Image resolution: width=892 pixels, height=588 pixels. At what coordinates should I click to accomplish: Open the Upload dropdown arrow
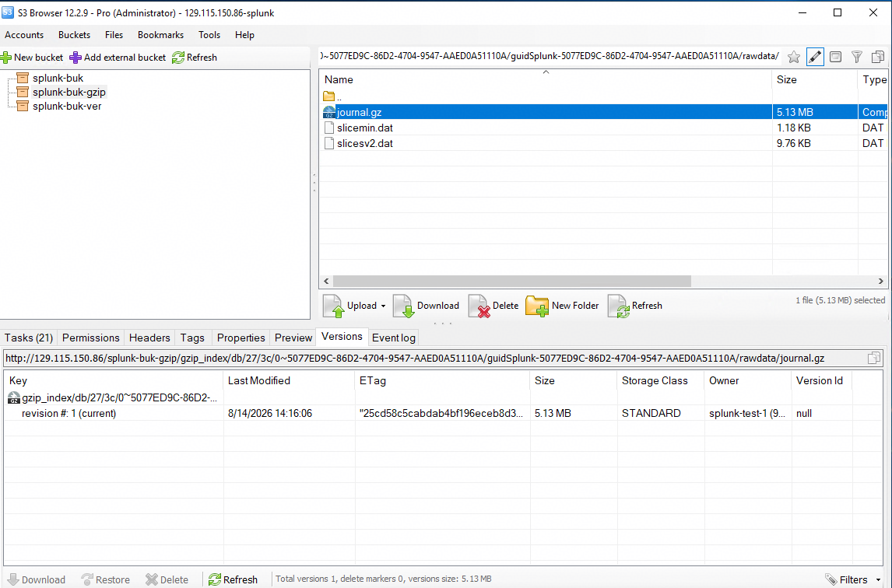(383, 306)
